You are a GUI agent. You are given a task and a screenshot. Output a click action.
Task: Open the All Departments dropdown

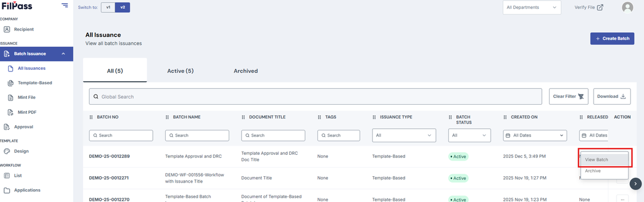[532, 8]
